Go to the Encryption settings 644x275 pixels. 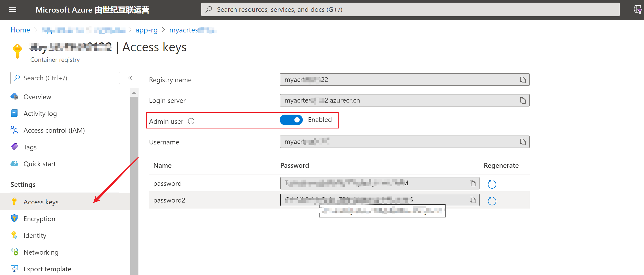[x=39, y=219]
